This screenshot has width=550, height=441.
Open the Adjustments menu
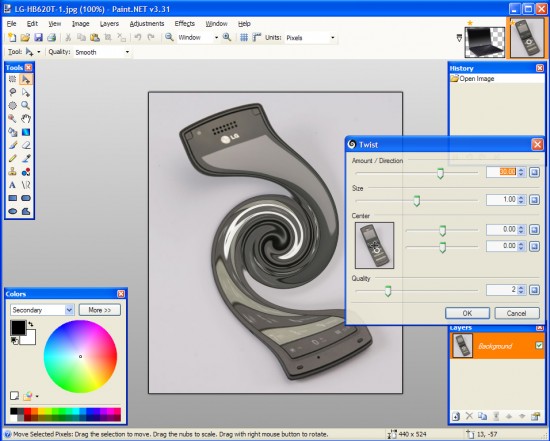coord(147,24)
